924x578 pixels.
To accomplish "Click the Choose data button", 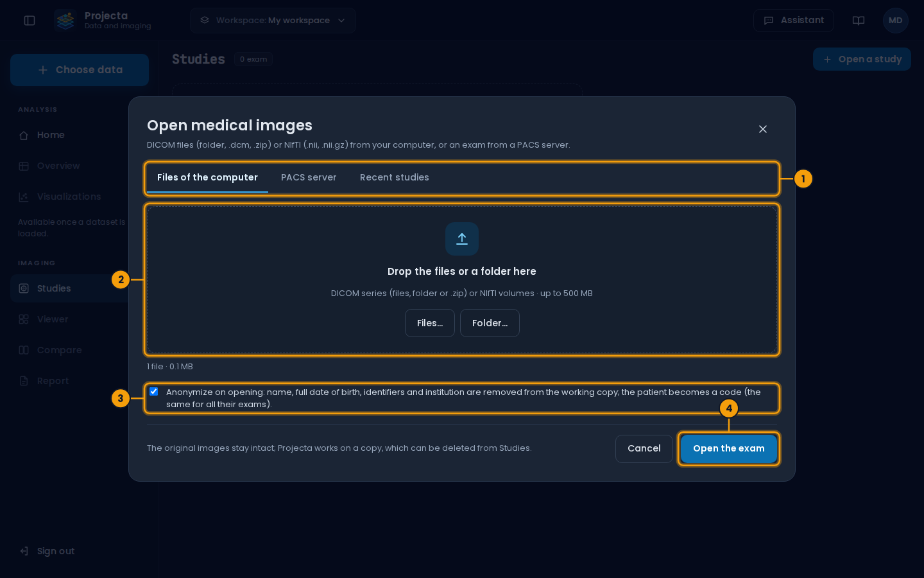I will pyautogui.click(x=80, y=70).
